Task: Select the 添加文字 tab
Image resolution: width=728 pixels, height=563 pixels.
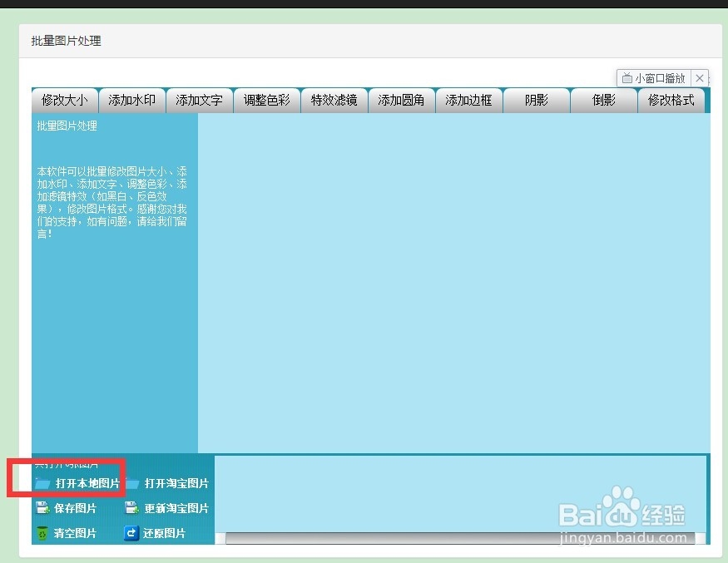Action: pyautogui.click(x=199, y=101)
